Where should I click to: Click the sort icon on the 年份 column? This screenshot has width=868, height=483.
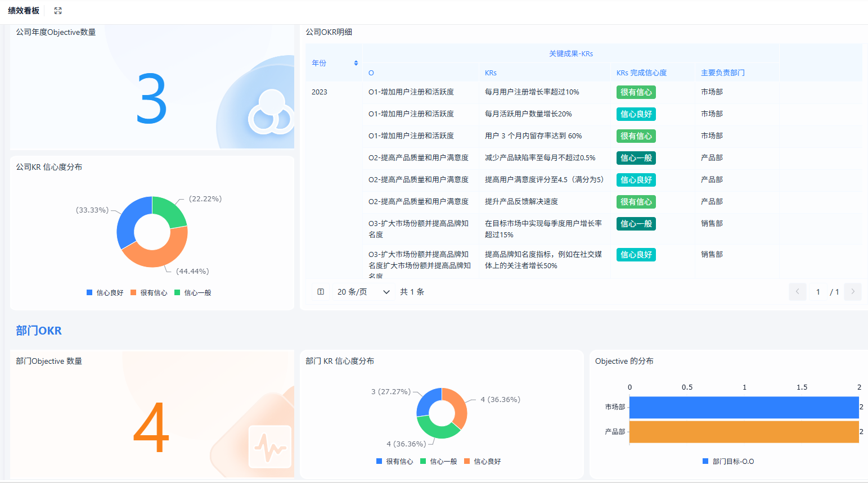tap(356, 63)
